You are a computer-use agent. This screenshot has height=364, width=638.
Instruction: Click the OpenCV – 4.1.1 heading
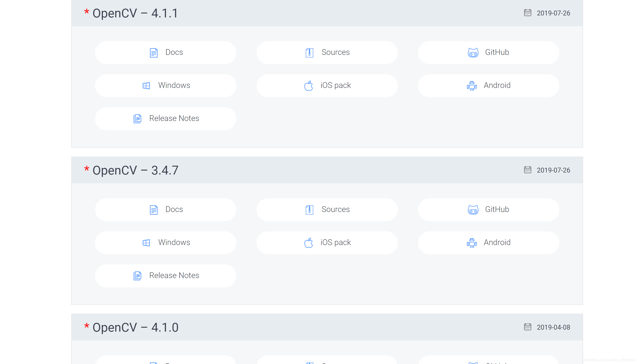pos(135,13)
